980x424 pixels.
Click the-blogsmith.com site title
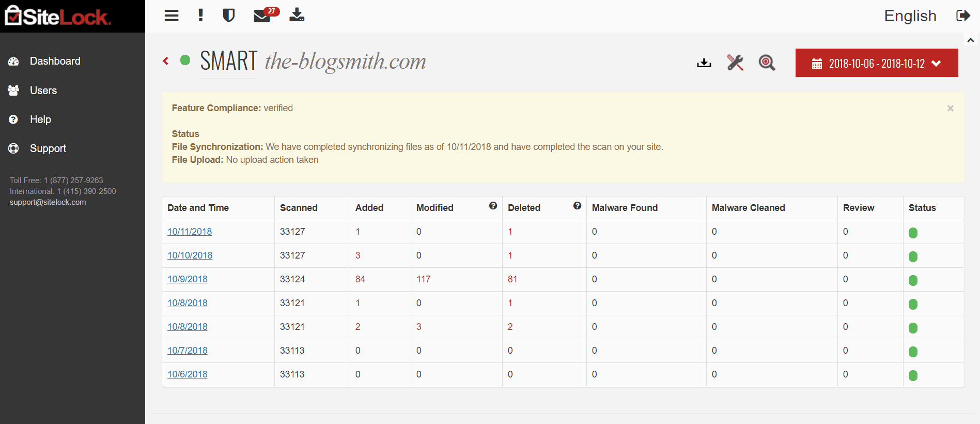pyautogui.click(x=346, y=62)
